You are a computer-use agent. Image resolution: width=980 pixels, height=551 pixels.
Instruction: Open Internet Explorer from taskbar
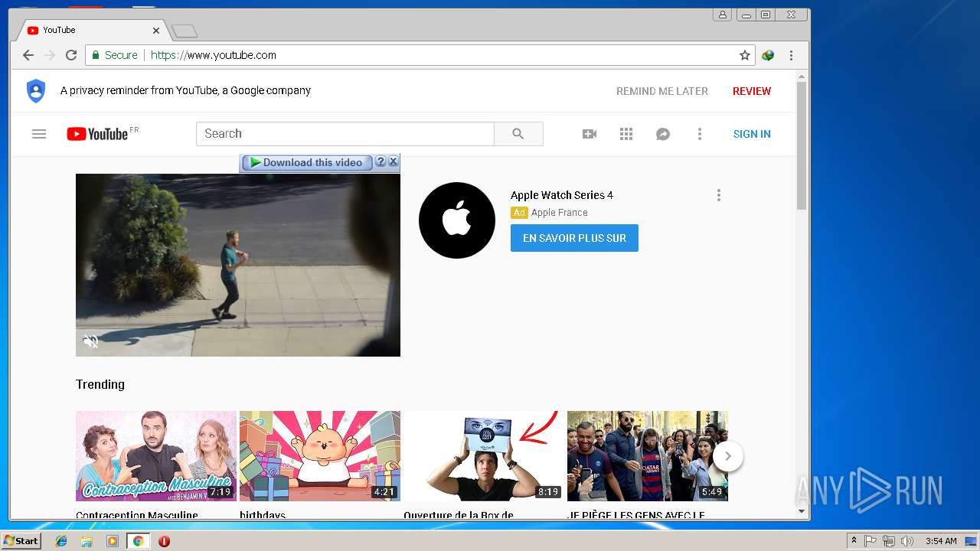[x=61, y=541]
